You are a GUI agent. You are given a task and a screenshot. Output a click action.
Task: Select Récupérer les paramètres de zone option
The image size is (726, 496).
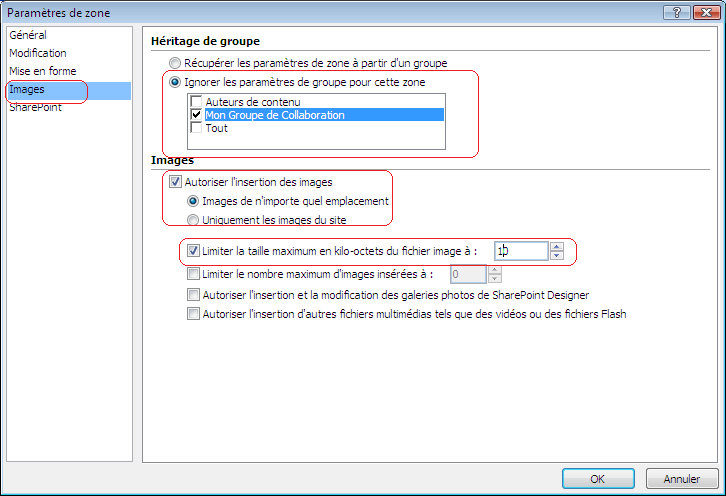(x=176, y=63)
